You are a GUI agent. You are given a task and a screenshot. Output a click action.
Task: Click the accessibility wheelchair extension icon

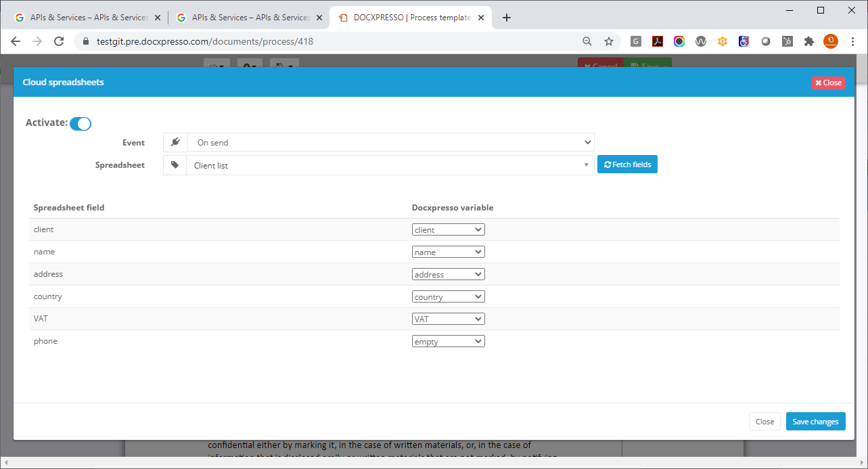tap(744, 41)
